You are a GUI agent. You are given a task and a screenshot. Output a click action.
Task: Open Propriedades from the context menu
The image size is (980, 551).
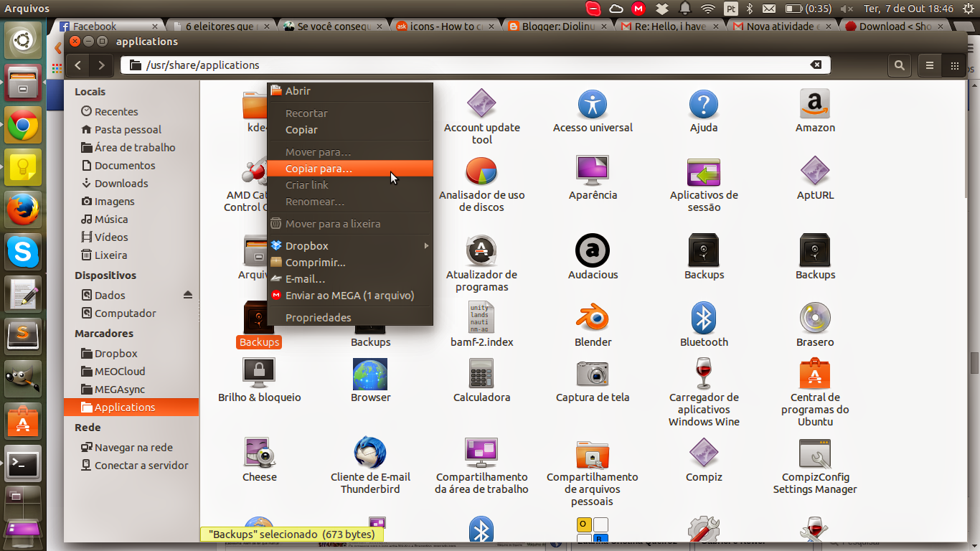(x=350, y=318)
